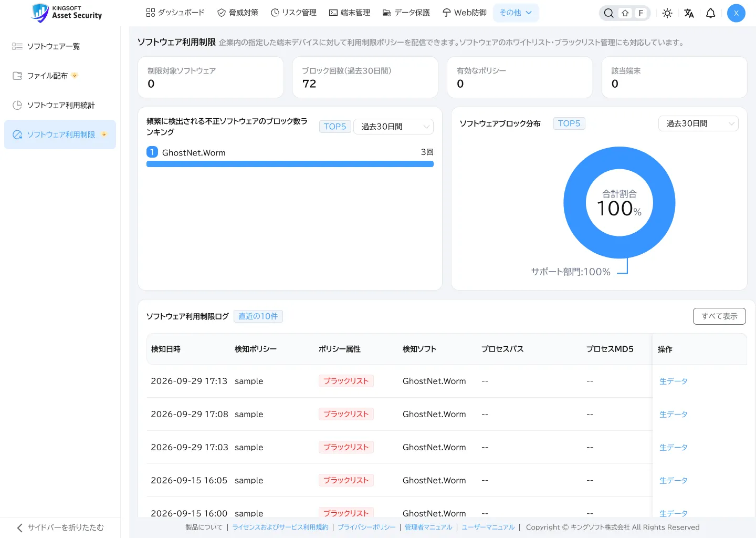Open the user avatar X menu
Screen dimensions: 756x538
pos(736,13)
